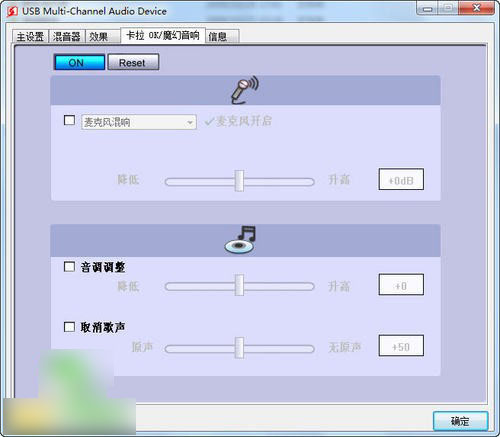This screenshot has width=500, height=437.
Task: Click the 确定 button
Action: (460, 421)
